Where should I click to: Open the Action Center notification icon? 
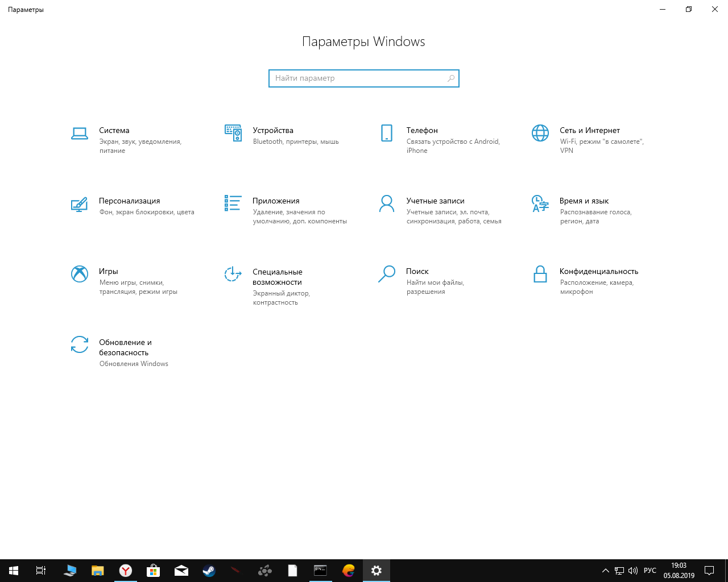[709, 571]
